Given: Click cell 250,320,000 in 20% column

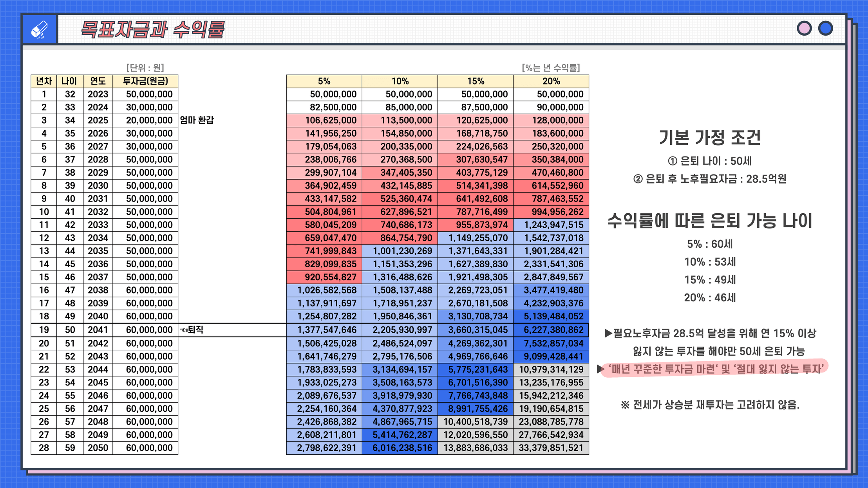Looking at the screenshot, I should tap(551, 146).
